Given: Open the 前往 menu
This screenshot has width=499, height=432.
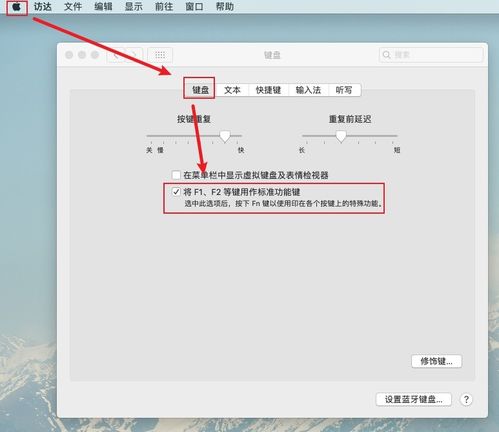Looking at the screenshot, I should tap(164, 7).
